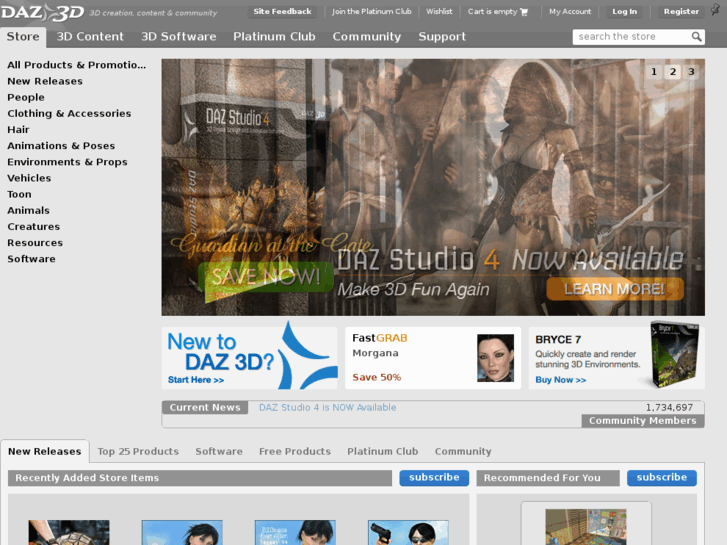Follow the Start Here >> link
Viewport: 727px width, 545px height.
coord(196,380)
